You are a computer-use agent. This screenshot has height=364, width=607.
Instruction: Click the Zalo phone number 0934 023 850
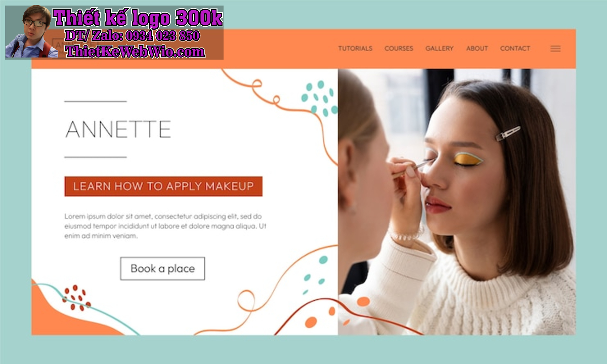coord(162,36)
